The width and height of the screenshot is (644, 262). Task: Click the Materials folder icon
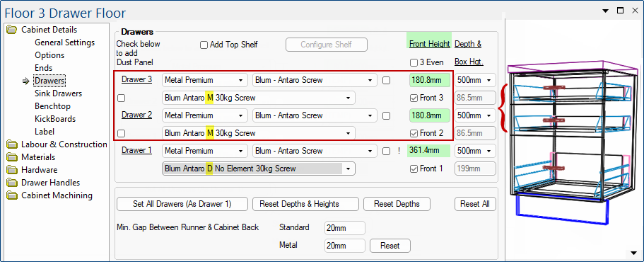coord(12,157)
